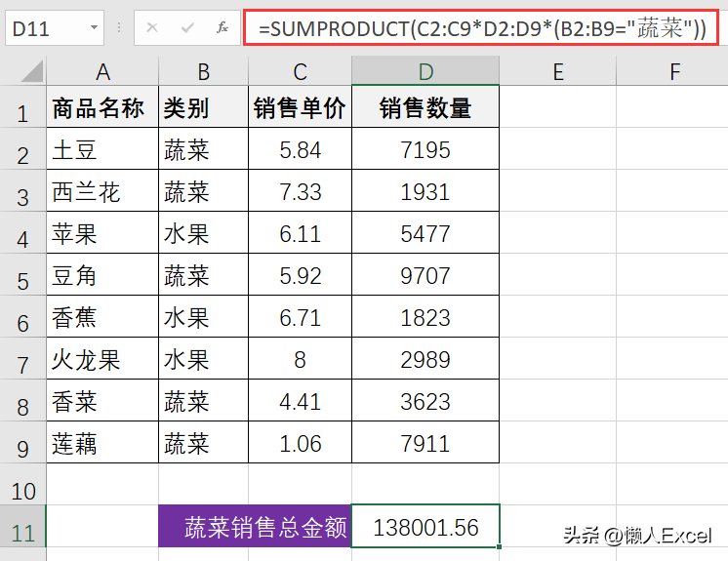Select row 2 header

(x=22, y=149)
